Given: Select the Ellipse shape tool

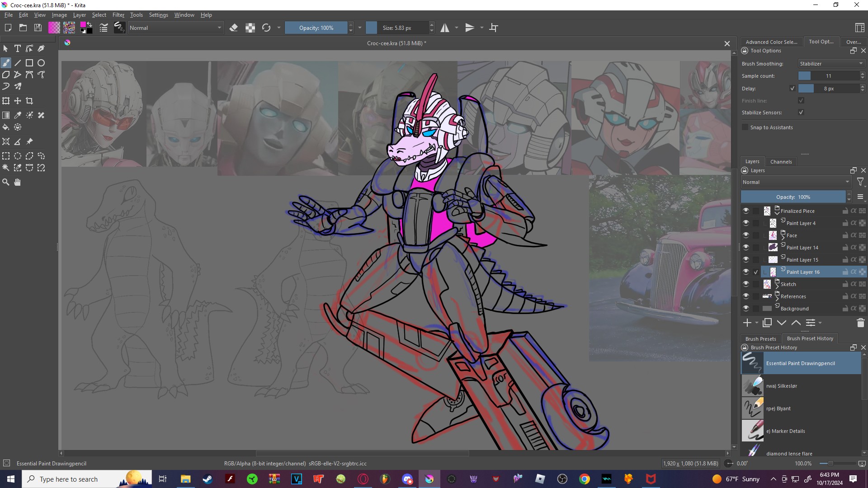Looking at the screenshot, I should point(41,63).
